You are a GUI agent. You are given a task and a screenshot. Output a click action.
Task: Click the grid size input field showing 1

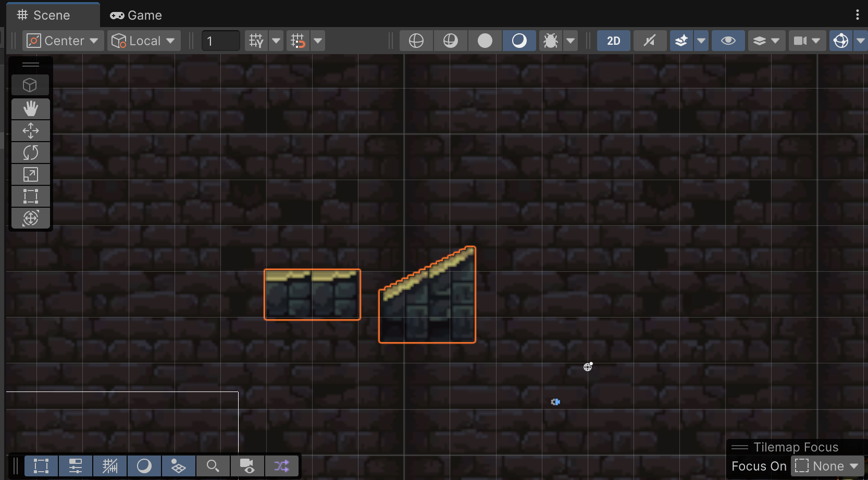pos(220,41)
